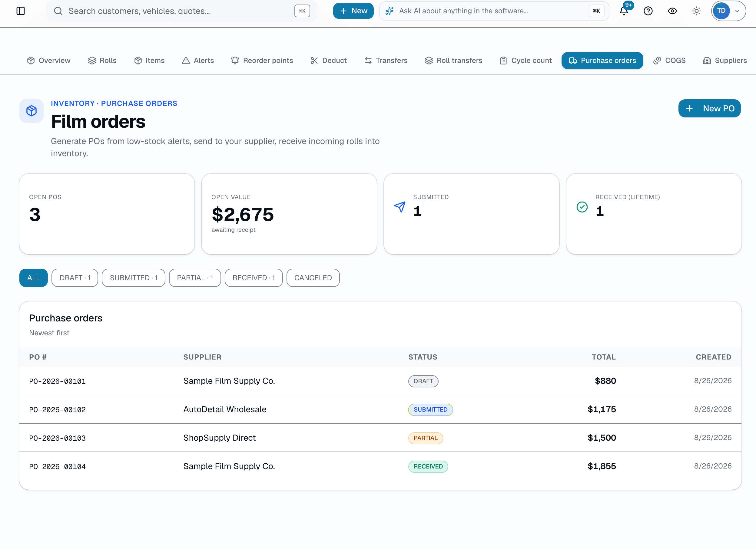The height and width of the screenshot is (549, 756).
Task: Expand the TD user account menu
Action: [x=728, y=11]
